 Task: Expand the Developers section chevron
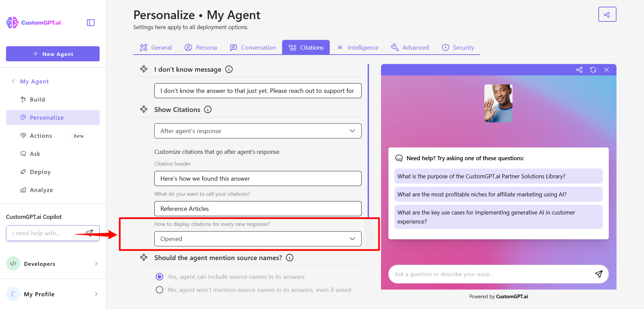pos(96,263)
